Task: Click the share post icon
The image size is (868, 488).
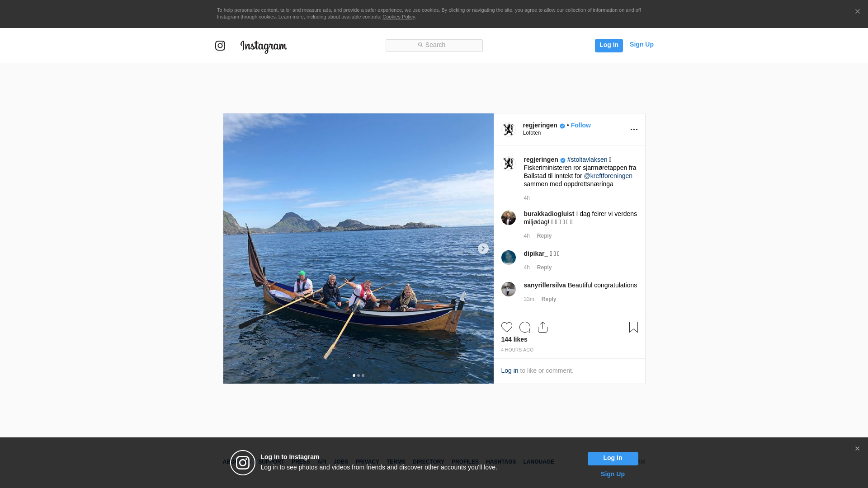Action: click(543, 327)
